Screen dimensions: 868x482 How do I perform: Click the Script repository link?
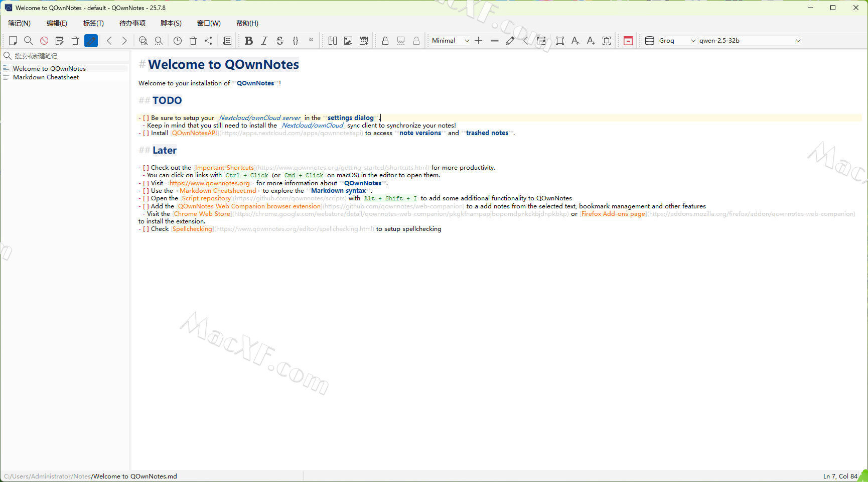206,198
